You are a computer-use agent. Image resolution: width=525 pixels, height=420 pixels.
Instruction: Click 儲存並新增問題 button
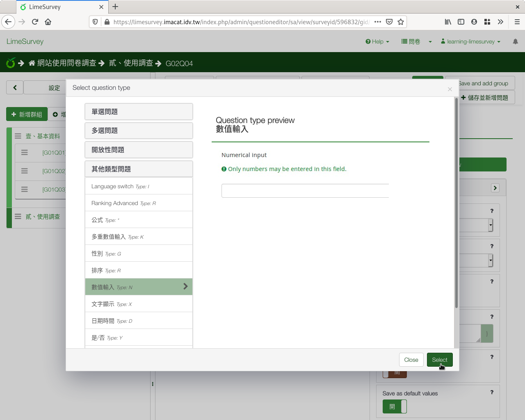click(x=484, y=98)
